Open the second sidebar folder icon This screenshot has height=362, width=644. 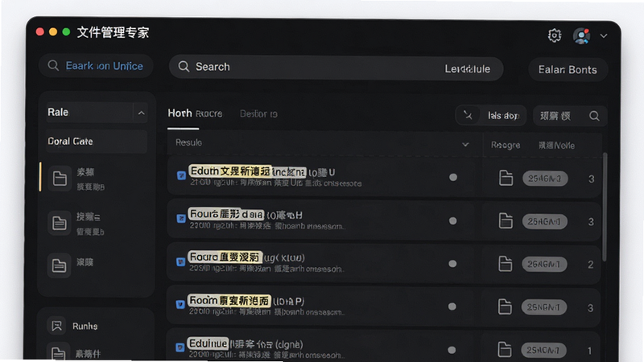click(x=59, y=223)
